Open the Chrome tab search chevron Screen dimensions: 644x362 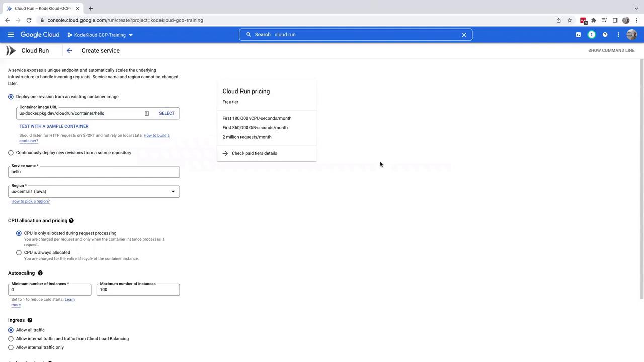[x=636, y=8]
